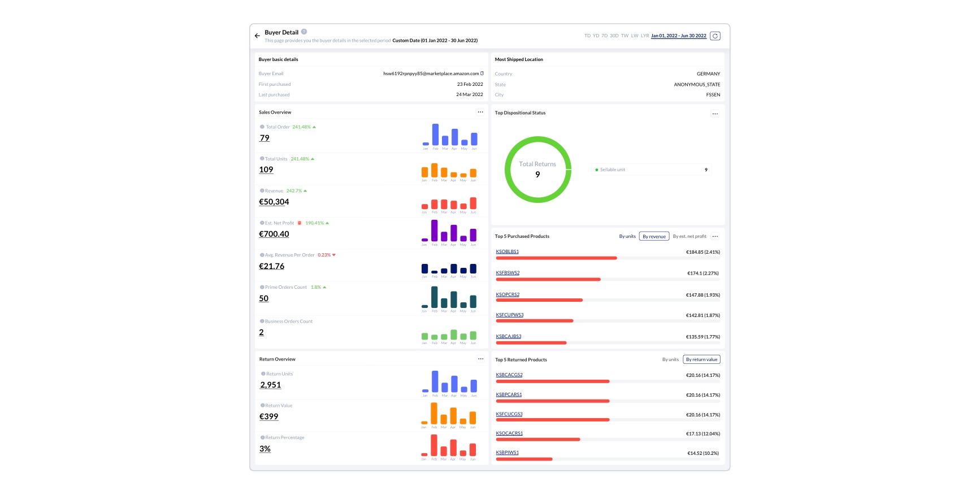Copy the buyer email address
Viewport: 980px width, 495px height.
[482, 73]
